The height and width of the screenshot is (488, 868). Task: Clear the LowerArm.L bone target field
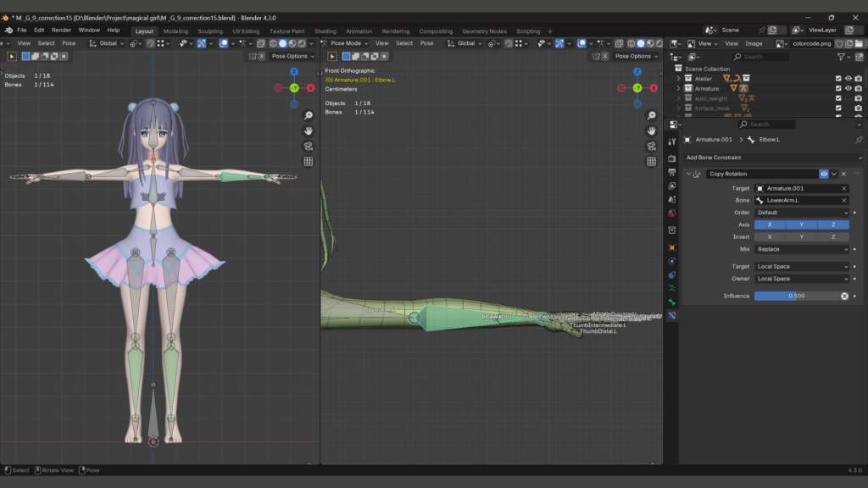point(843,201)
